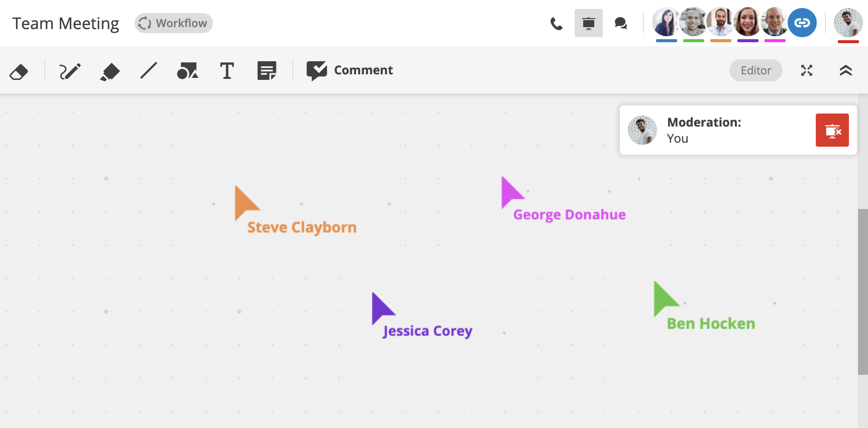Click Ben Hocken's green cursor label
This screenshot has width=868, height=428.
click(x=711, y=324)
